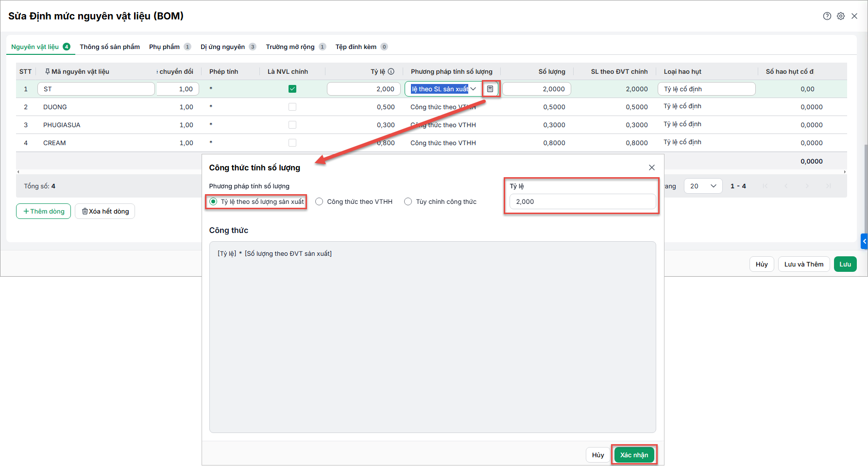
Task: Click the 0,5000 Số lượng cell of DUONG
Action: pos(554,107)
